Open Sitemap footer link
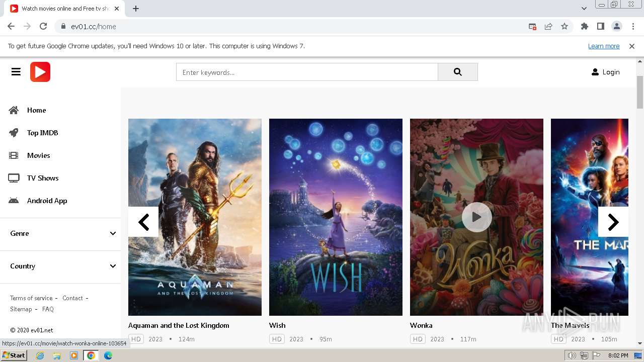Screen dimensions: 644x362 pos(21,309)
